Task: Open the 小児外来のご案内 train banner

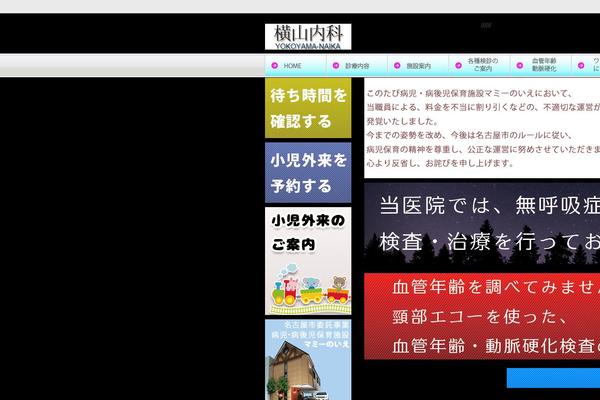Action: click(308, 261)
